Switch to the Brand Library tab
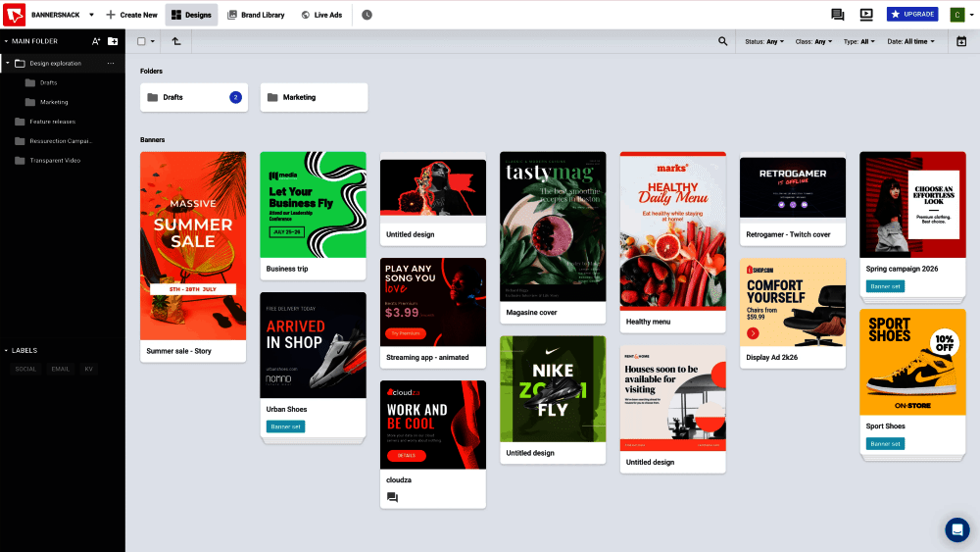980x552 pixels. tap(256, 15)
